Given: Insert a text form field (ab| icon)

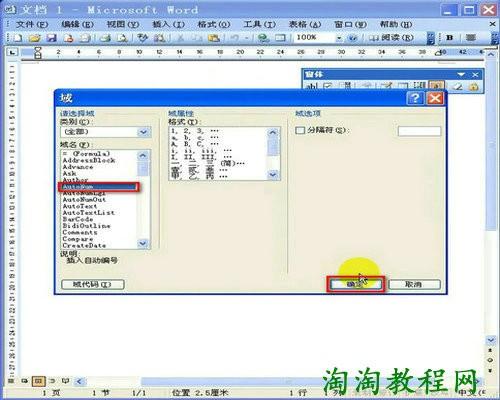Looking at the screenshot, I should click(312, 86).
